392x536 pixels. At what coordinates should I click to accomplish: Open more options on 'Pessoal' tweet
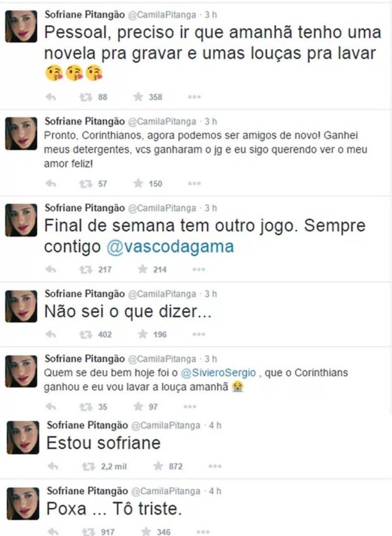(x=194, y=97)
